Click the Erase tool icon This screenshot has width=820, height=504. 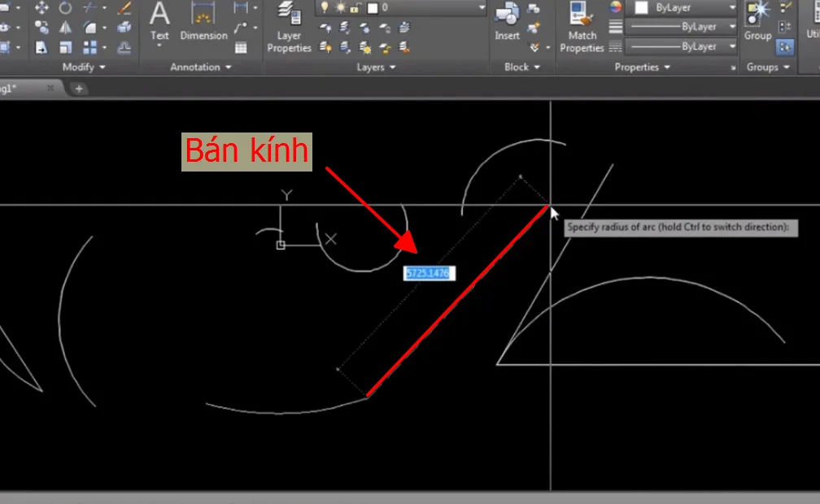point(124,7)
